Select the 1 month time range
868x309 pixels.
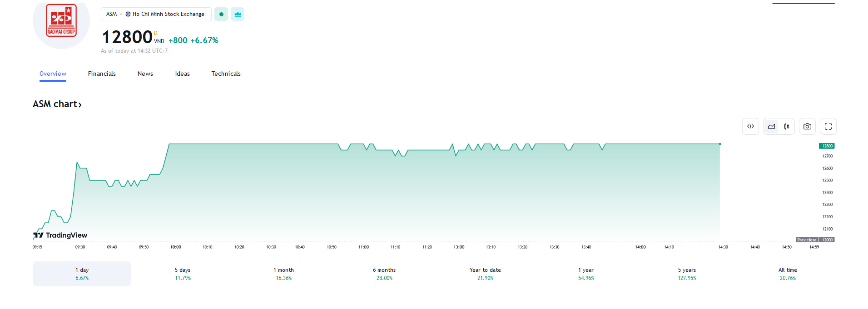(283, 274)
